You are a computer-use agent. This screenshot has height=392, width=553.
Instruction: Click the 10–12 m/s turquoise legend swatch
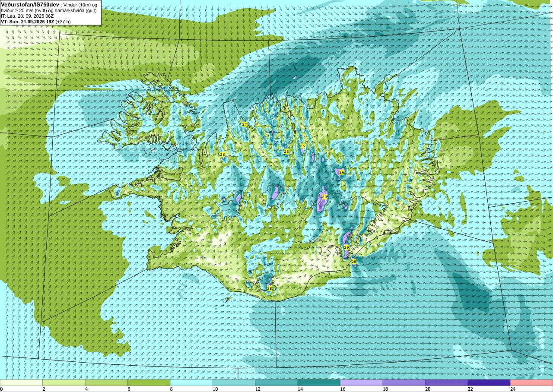click(x=234, y=383)
